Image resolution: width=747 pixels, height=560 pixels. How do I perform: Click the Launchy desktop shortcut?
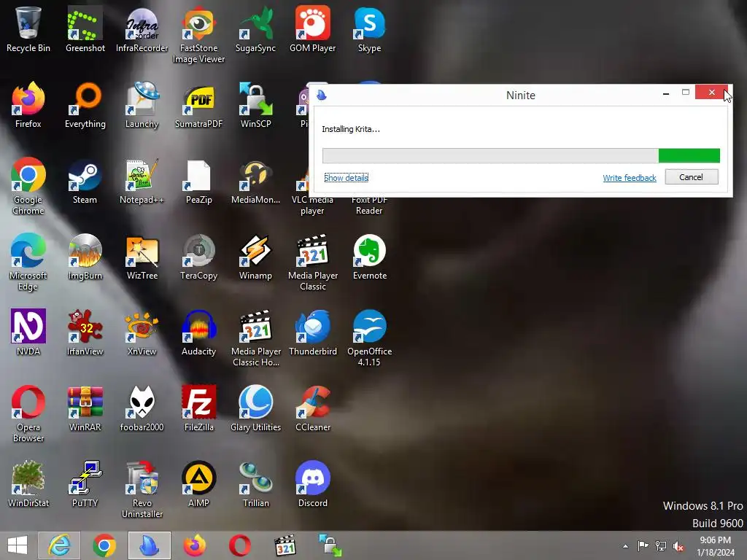142,105
